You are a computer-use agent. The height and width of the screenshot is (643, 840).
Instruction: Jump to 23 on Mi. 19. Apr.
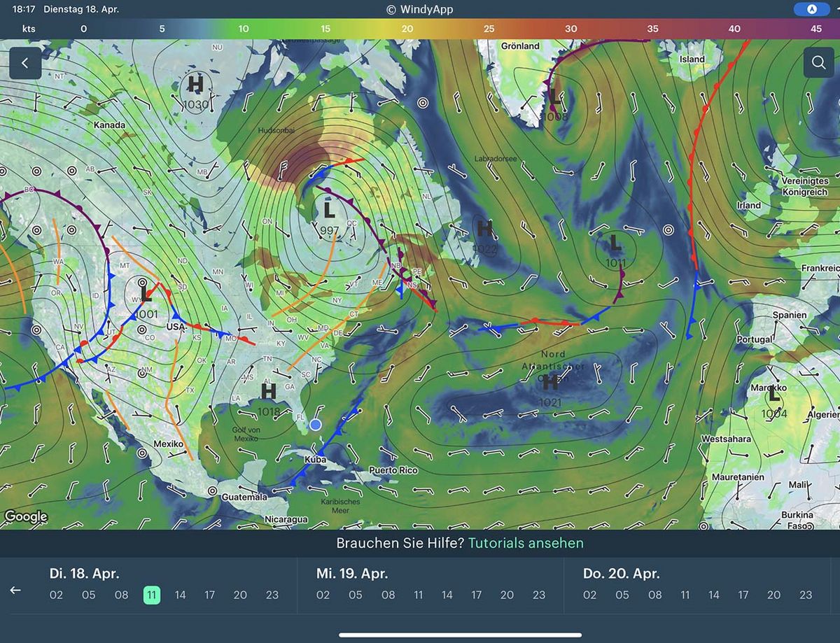tap(539, 595)
